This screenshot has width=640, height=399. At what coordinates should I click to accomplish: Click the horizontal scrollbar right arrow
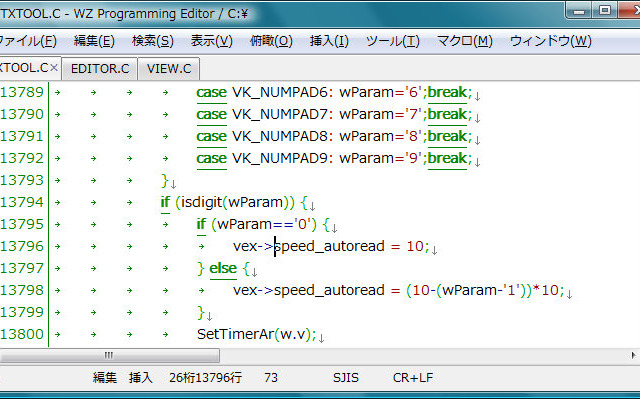(x=633, y=355)
